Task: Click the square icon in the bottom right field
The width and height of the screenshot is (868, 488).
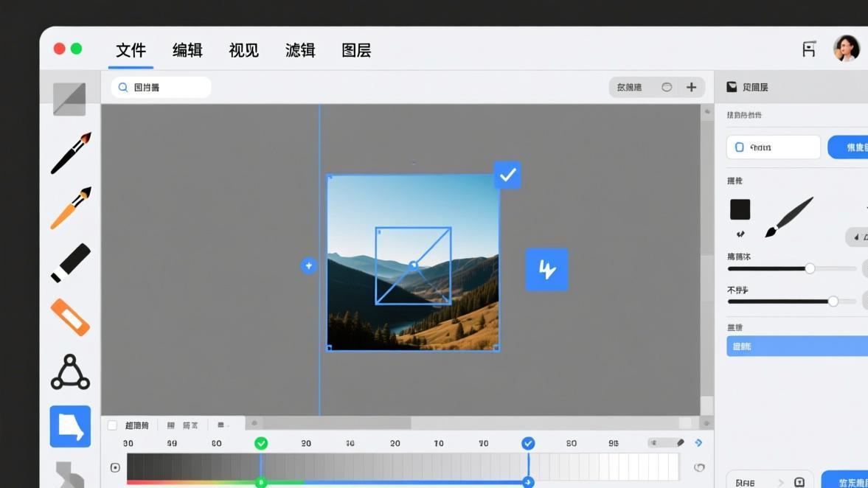Action: [799, 482]
